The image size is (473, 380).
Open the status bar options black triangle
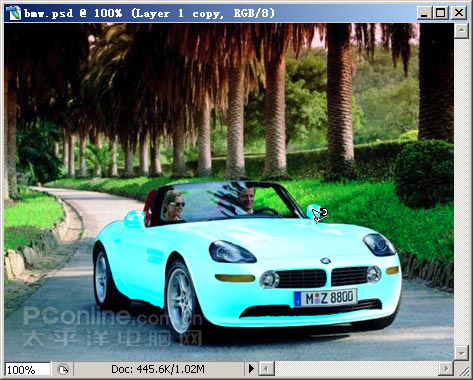click(251, 369)
